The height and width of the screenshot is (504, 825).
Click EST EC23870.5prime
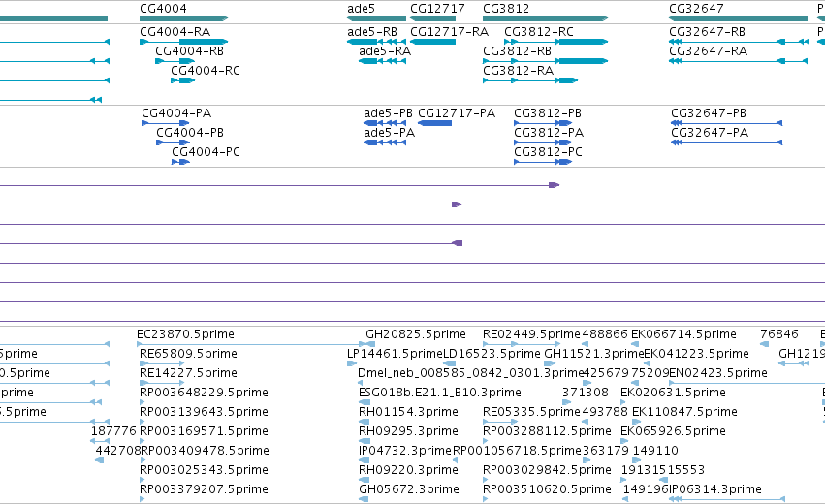185,334
